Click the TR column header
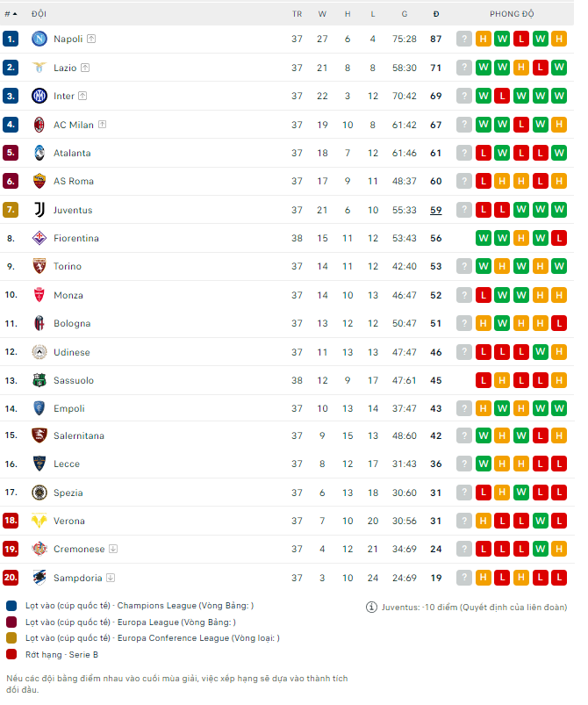The width and height of the screenshot is (588, 705). [x=297, y=14]
